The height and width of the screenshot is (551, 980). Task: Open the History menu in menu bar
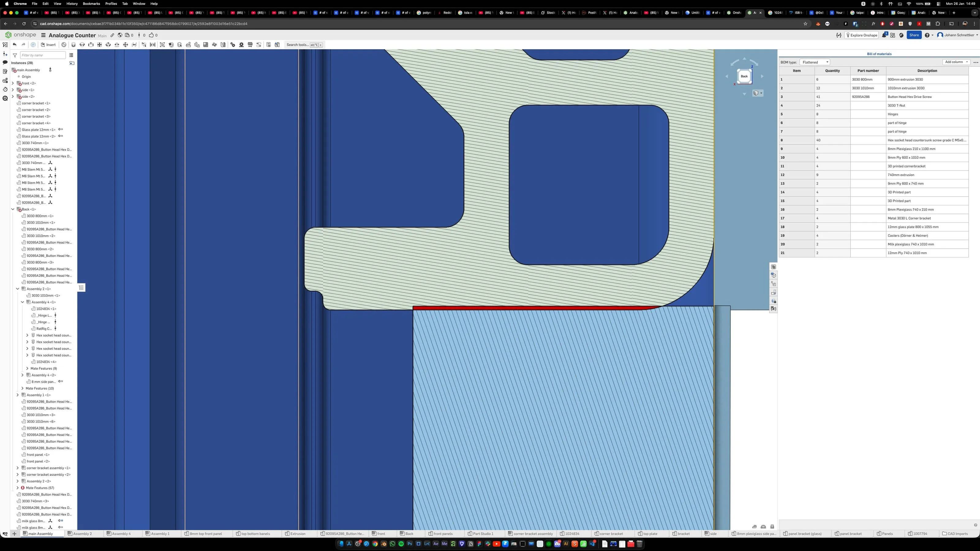(x=72, y=3)
